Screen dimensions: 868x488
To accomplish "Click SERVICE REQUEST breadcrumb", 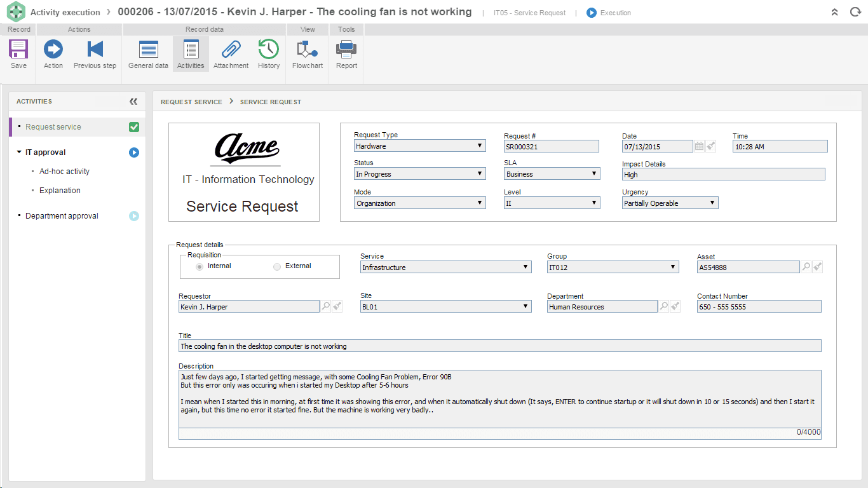I will point(271,102).
